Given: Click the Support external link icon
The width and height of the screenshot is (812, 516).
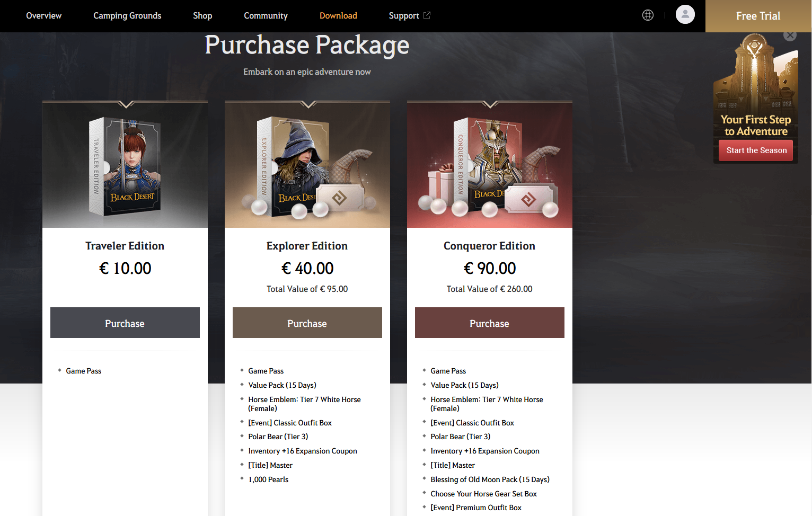Looking at the screenshot, I should [x=427, y=15].
